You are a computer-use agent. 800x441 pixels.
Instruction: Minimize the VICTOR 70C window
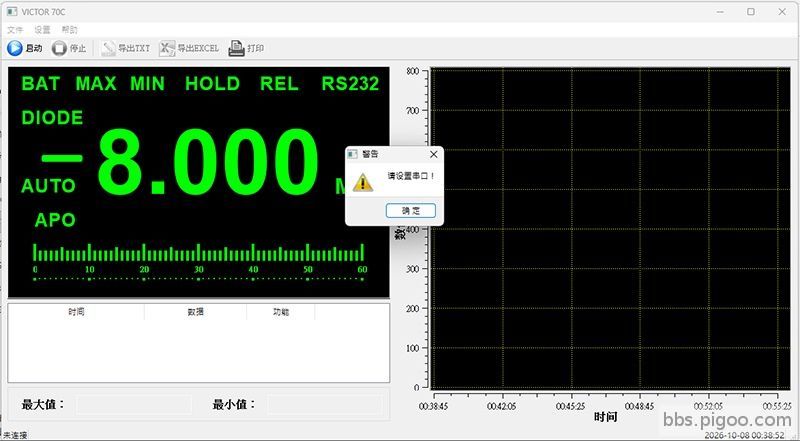click(x=720, y=11)
